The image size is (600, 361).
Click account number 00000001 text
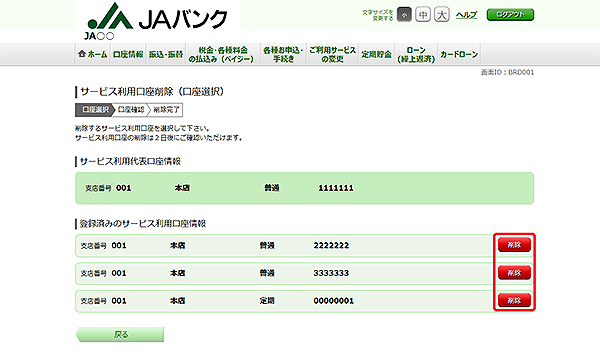333,301
